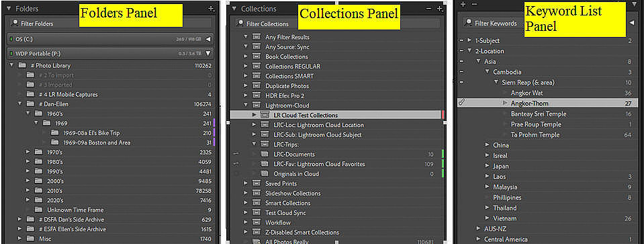Click Collections SMART set icon
The width and height of the screenshot is (644, 244).
click(x=257, y=76)
